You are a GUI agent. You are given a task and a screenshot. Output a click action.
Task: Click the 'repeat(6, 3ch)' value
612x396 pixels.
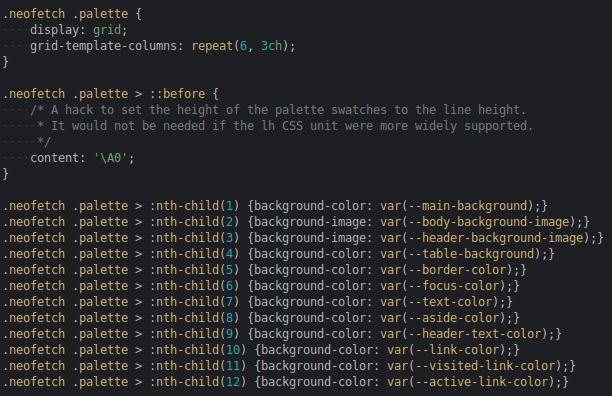(240, 46)
